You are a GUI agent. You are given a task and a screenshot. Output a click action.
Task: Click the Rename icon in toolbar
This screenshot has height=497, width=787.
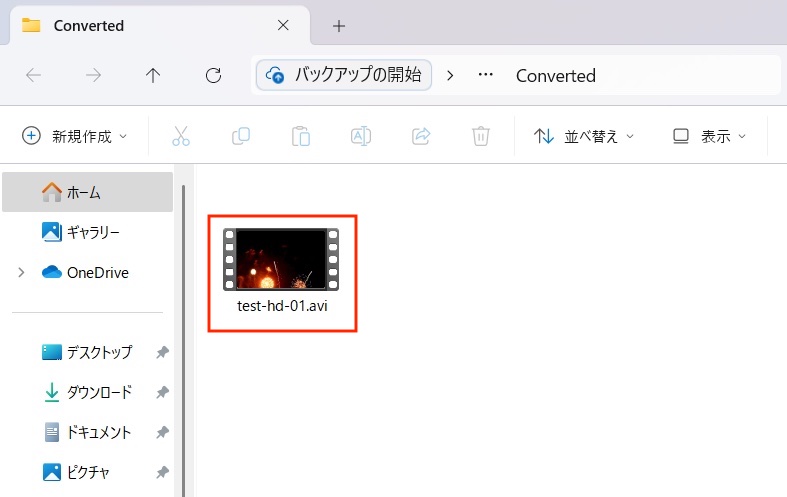(x=361, y=136)
